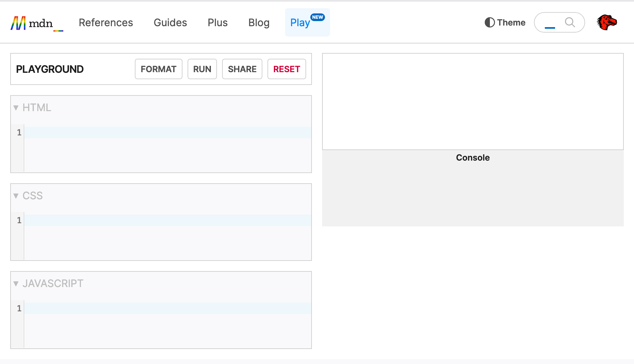This screenshot has height=364, width=634.
Task: Click line 1 of the HTML editor
Action: click(167, 133)
